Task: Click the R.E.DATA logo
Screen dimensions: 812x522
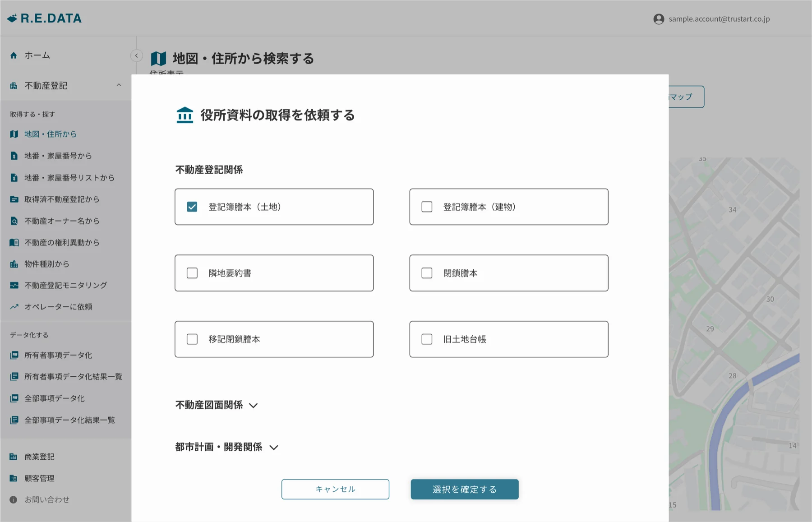Action: [44, 18]
